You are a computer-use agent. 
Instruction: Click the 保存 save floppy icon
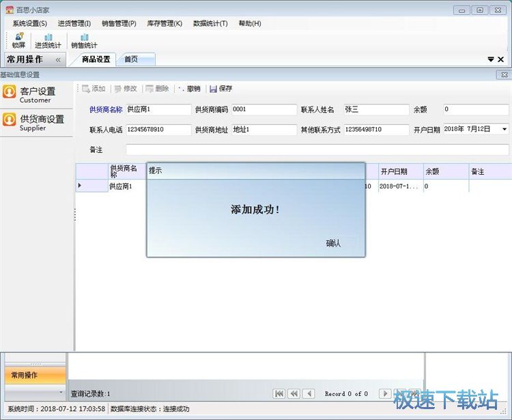[213, 89]
